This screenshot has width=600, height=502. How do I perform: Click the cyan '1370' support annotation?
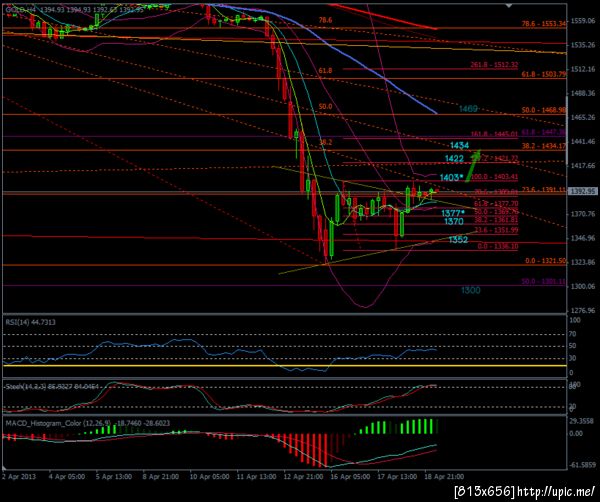[454, 222]
